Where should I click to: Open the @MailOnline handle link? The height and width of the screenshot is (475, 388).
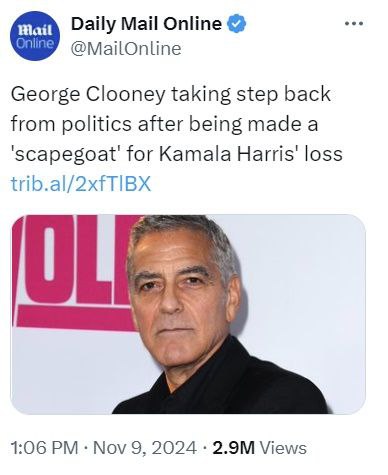pos(126,49)
